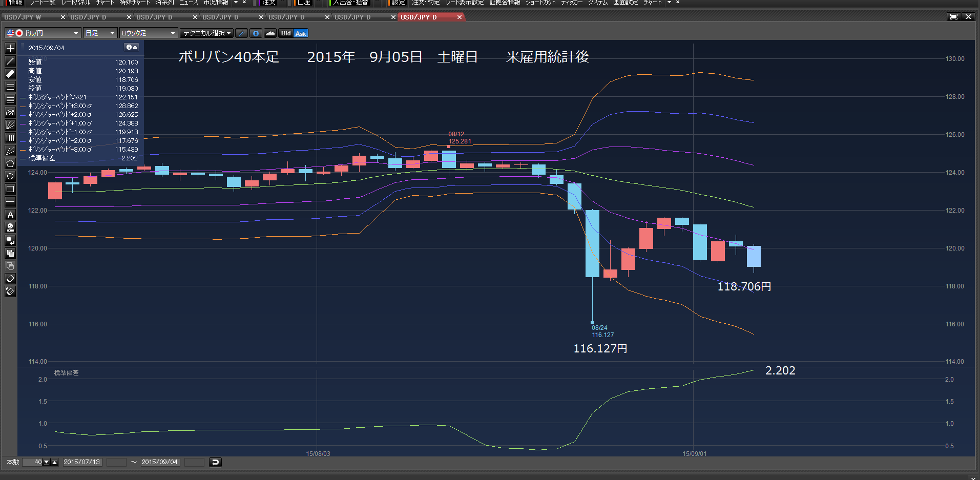Toggle the Ask price display
The height and width of the screenshot is (480, 980).
click(301, 33)
